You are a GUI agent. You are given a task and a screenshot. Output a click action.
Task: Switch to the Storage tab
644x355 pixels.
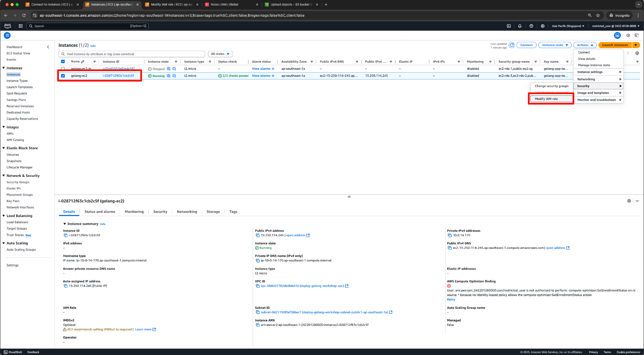[x=213, y=212]
